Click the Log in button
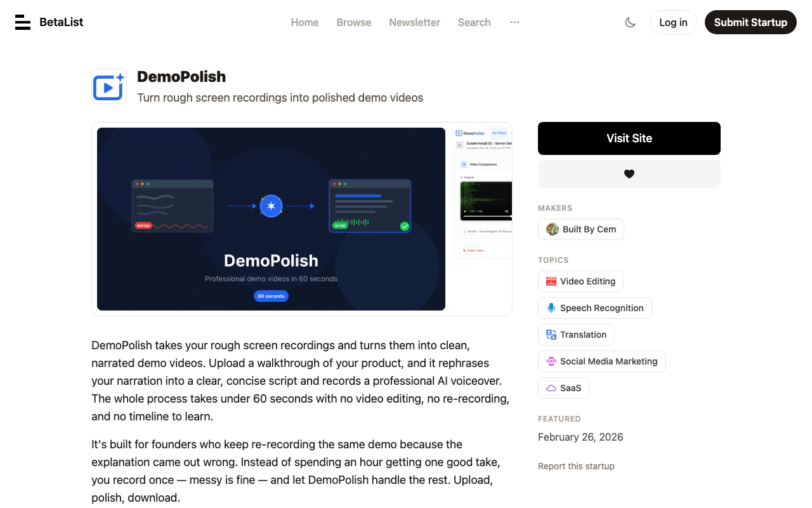Viewport: 812px width, 508px height. coord(673,22)
